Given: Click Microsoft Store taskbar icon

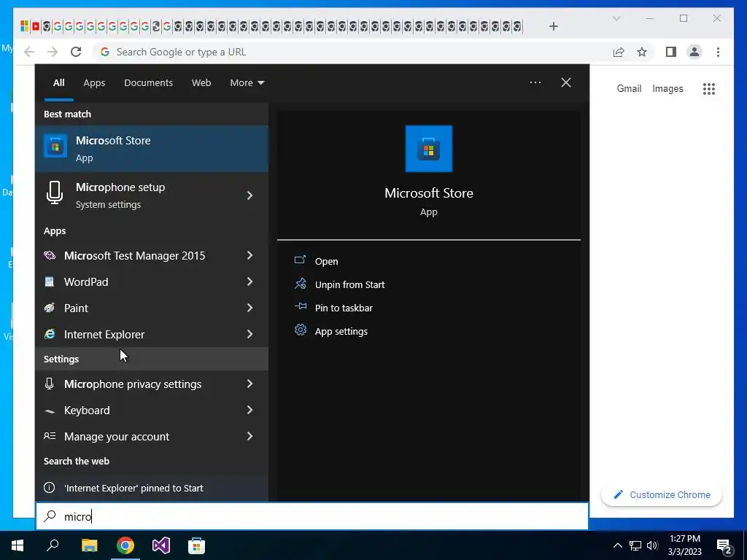Looking at the screenshot, I should coord(196,545).
